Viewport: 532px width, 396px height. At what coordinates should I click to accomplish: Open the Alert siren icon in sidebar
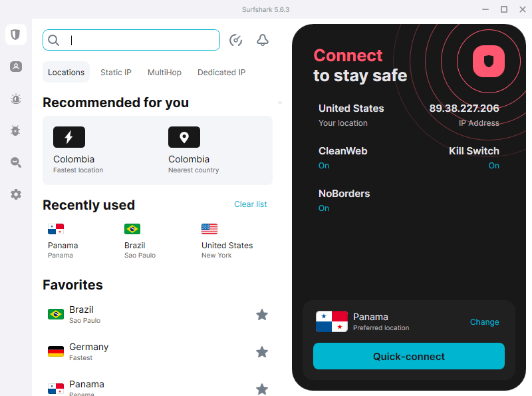[x=15, y=99]
